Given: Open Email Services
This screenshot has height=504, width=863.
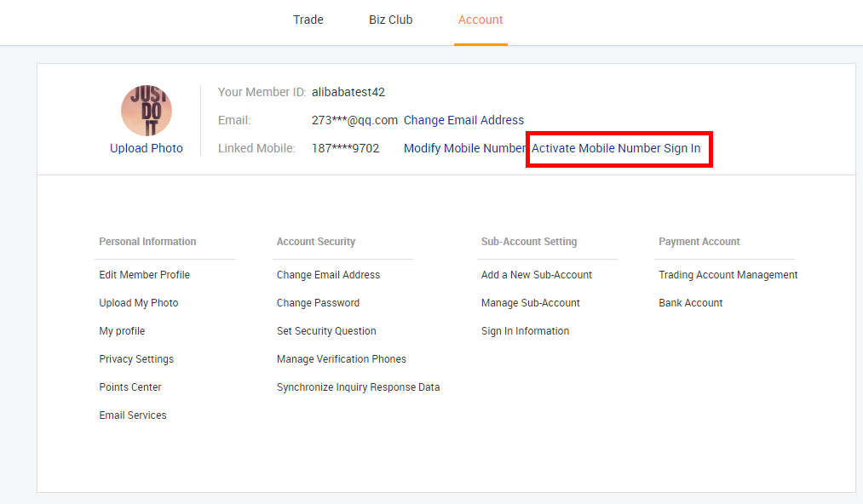Looking at the screenshot, I should click(133, 415).
